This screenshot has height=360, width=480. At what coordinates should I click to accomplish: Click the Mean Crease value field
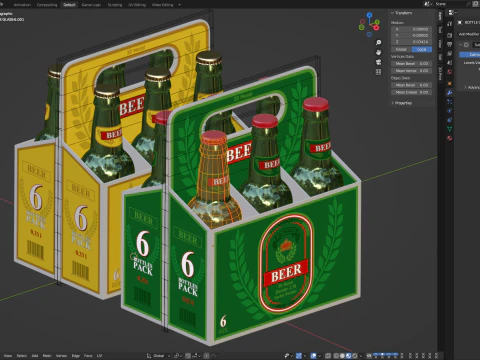tap(412, 92)
